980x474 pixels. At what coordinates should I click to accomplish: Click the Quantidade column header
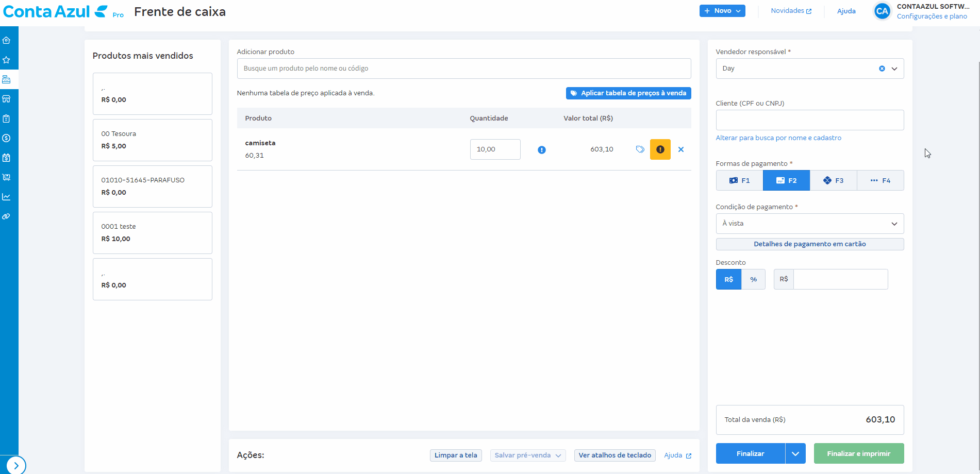click(489, 118)
